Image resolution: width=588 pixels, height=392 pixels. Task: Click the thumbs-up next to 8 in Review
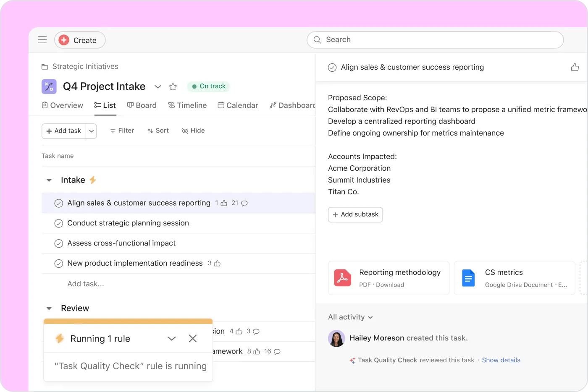click(x=257, y=352)
